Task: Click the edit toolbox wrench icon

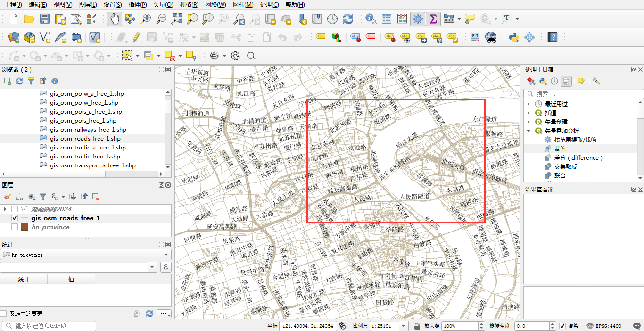Action: pos(596,81)
